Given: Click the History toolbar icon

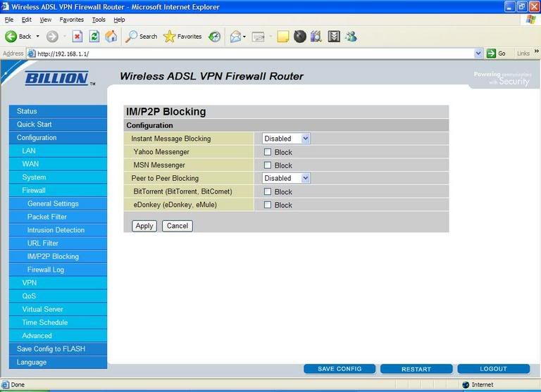Looking at the screenshot, I should (214, 37).
